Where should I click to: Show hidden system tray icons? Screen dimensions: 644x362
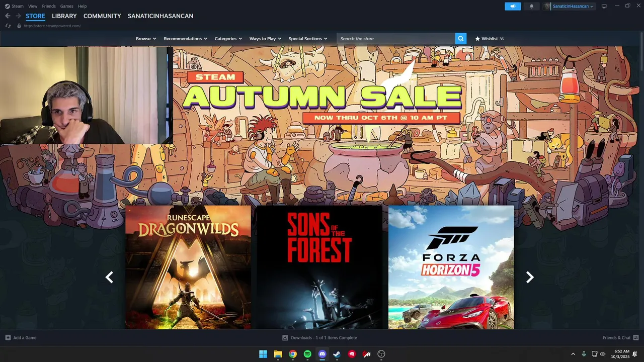click(x=573, y=354)
